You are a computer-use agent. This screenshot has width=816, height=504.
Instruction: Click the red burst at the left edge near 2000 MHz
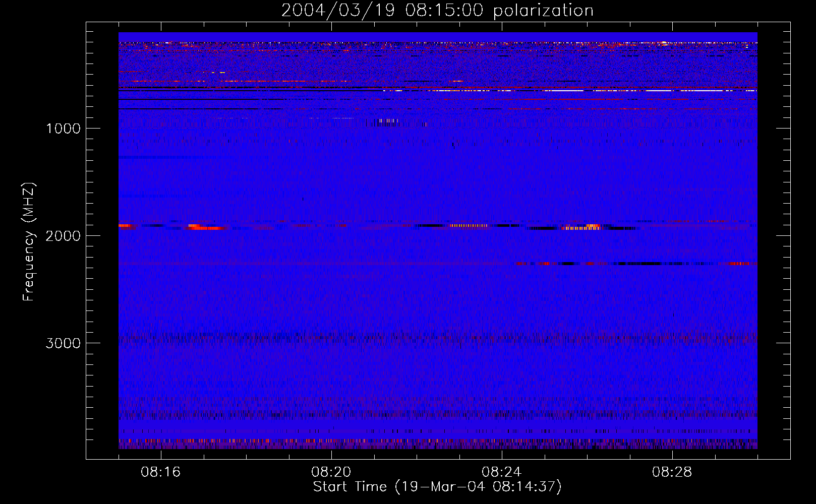(125, 226)
